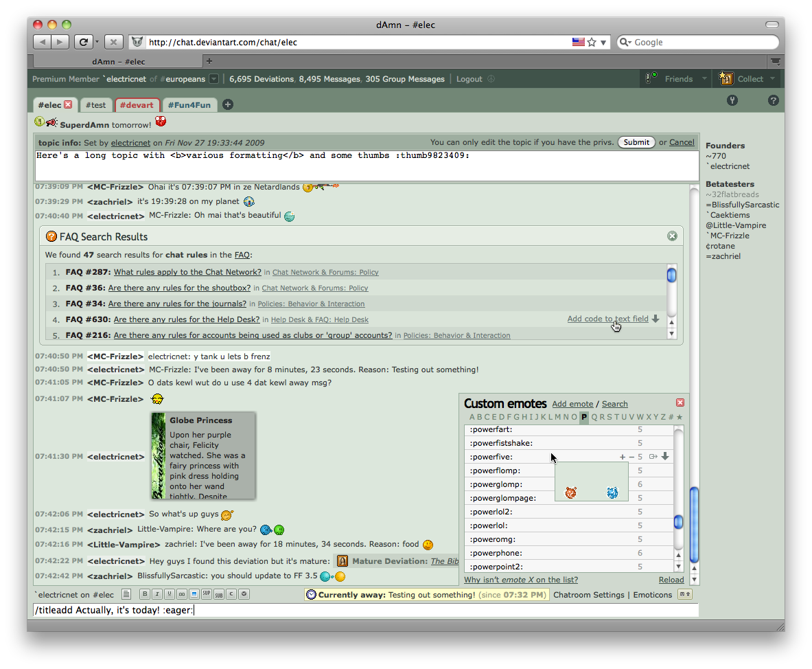Insert :powerfive: with the down arrow
The height and width of the screenshot is (669, 812).
(x=665, y=456)
